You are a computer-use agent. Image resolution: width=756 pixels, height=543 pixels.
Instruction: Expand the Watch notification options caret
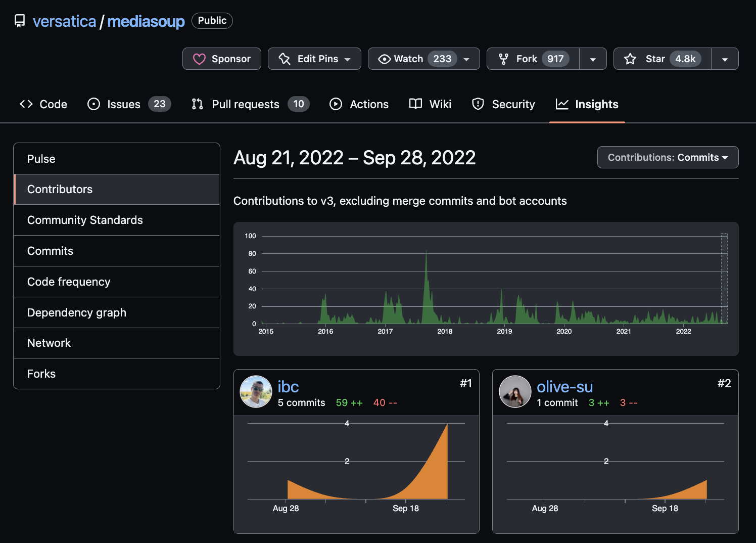pyautogui.click(x=466, y=60)
